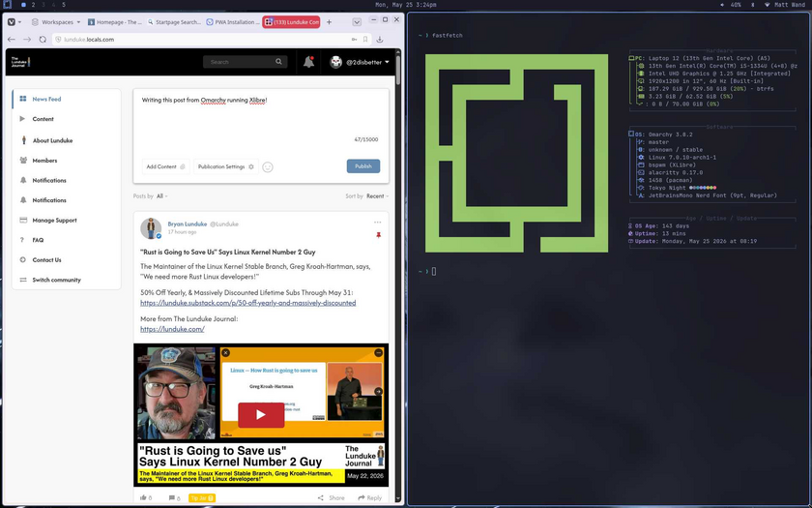Reload the lunduke.locals.com page

tap(43, 40)
